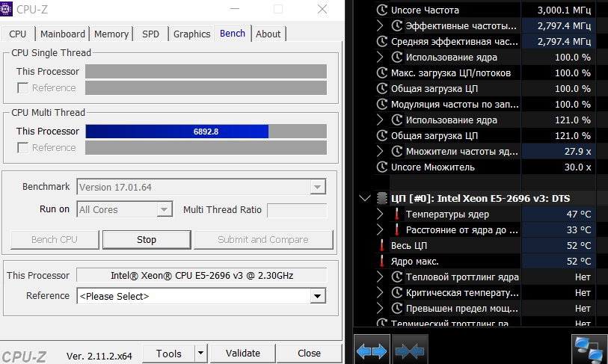This screenshot has height=364, width=608.
Task: Switch to the Graphics tab
Action: 192,34
